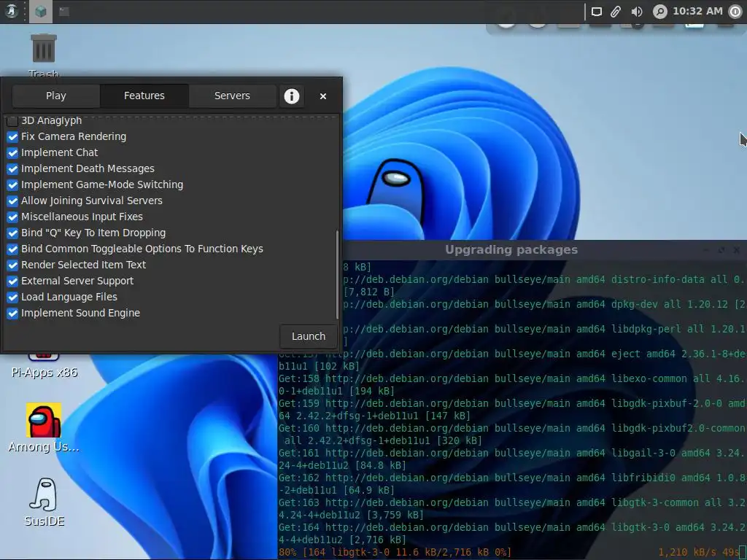The height and width of the screenshot is (560, 747).
Task: Toggle Implement Game-Mode Switching
Action: click(x=12, y=184)
